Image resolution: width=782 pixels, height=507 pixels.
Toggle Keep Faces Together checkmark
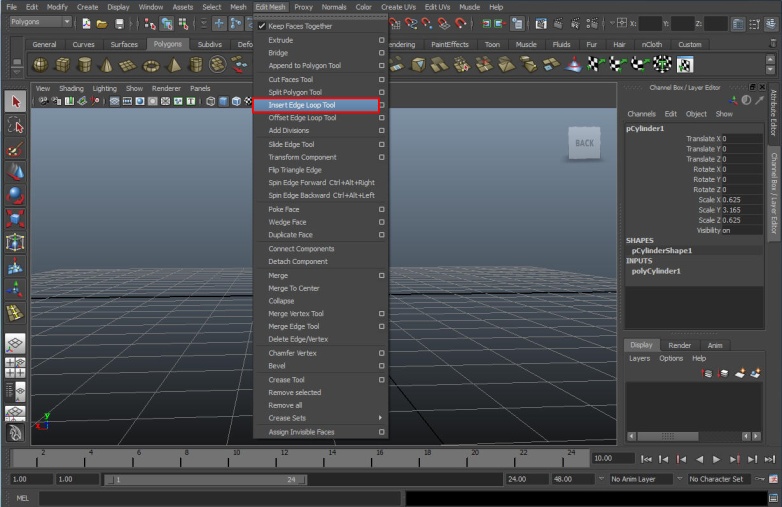(262, 26)
